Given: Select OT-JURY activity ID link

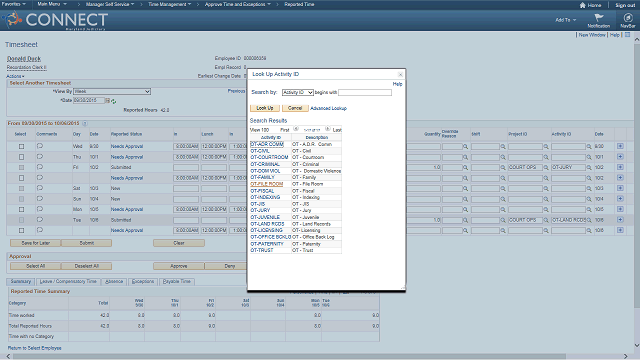Looking at the screenshot, I should 260,210.
